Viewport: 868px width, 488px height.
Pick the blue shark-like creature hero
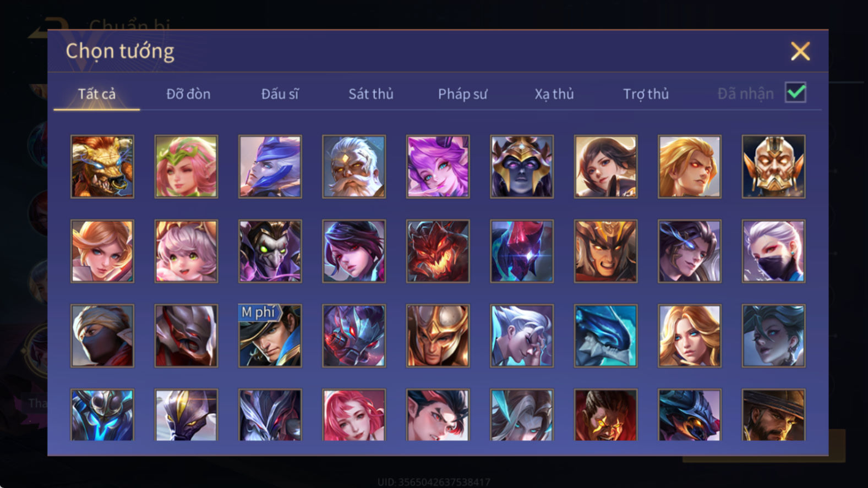coord(605,336)
